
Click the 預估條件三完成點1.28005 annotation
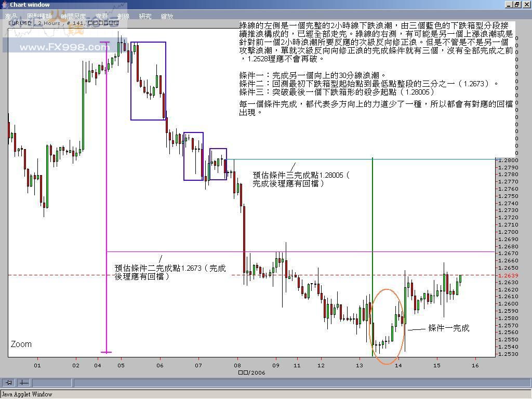coord(301,179)
